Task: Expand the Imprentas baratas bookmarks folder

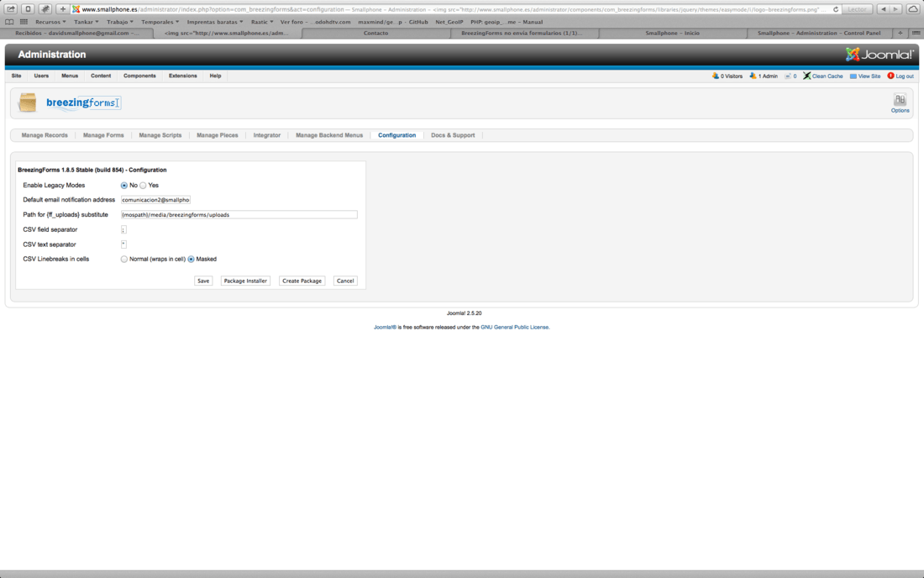Action: pos(214,22)
